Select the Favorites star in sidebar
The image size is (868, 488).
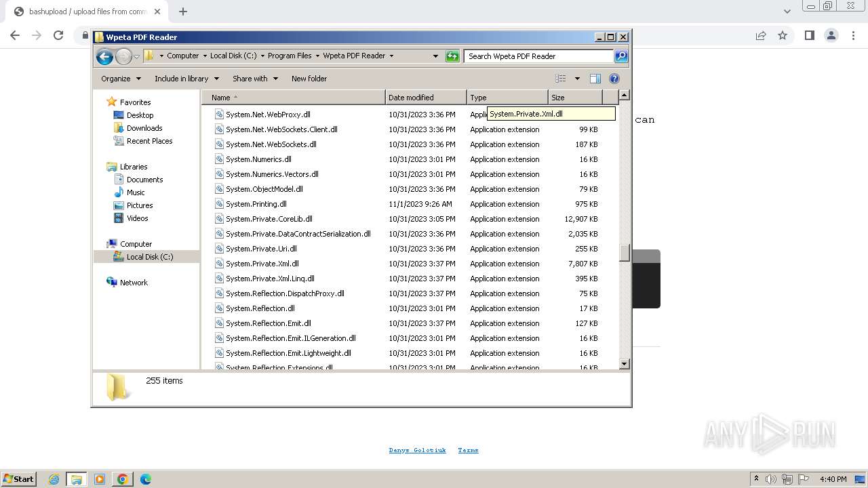pyautogui.click(x=112, y=102)
